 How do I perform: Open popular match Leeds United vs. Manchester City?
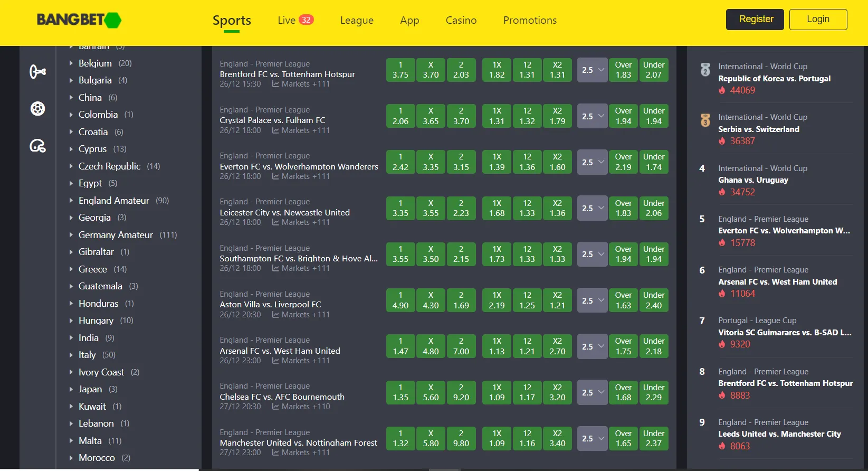779,434
